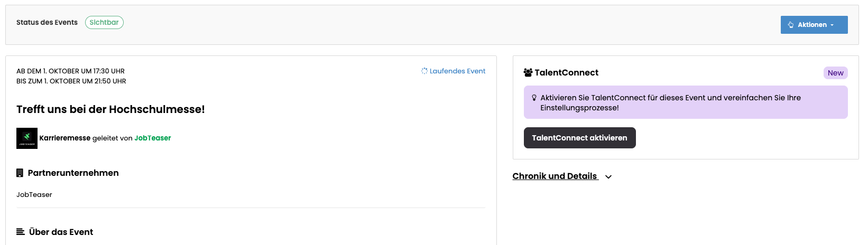Screen dimensions: 868x245
Task: Click the JobTeaser logo thumbnail
Action: click(27, 138)
